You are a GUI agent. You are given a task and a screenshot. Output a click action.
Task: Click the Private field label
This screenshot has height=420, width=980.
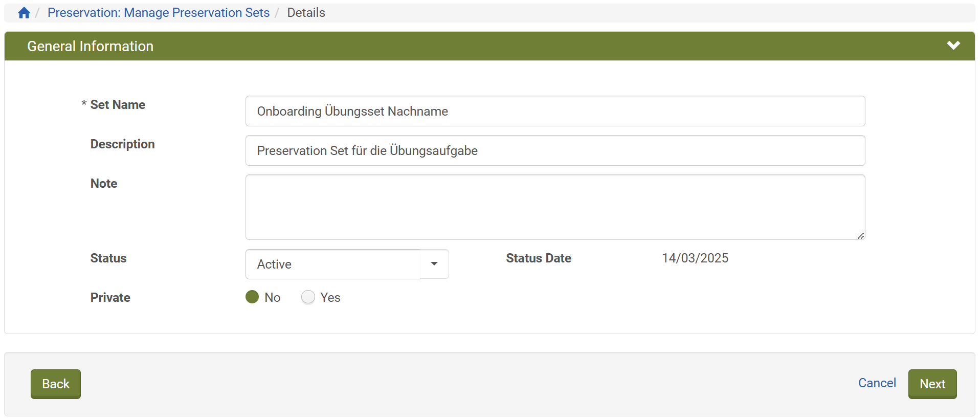point(110,298)
